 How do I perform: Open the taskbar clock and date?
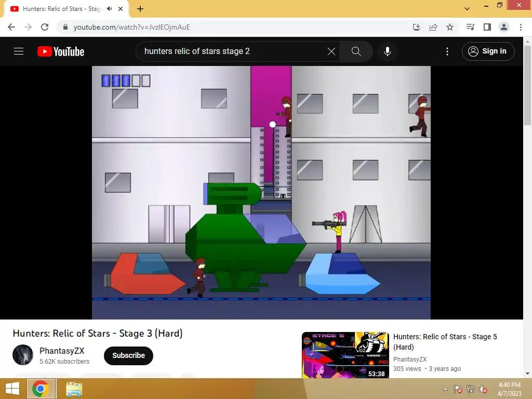[x=509, y=389]
